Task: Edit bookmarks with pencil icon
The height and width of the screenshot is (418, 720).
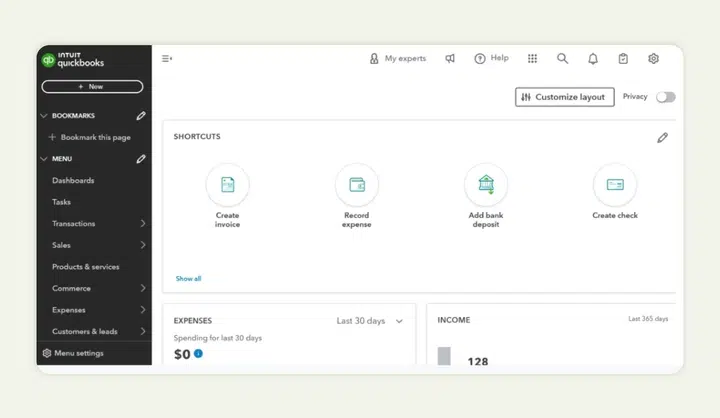Action: click(x=141, y=116)
